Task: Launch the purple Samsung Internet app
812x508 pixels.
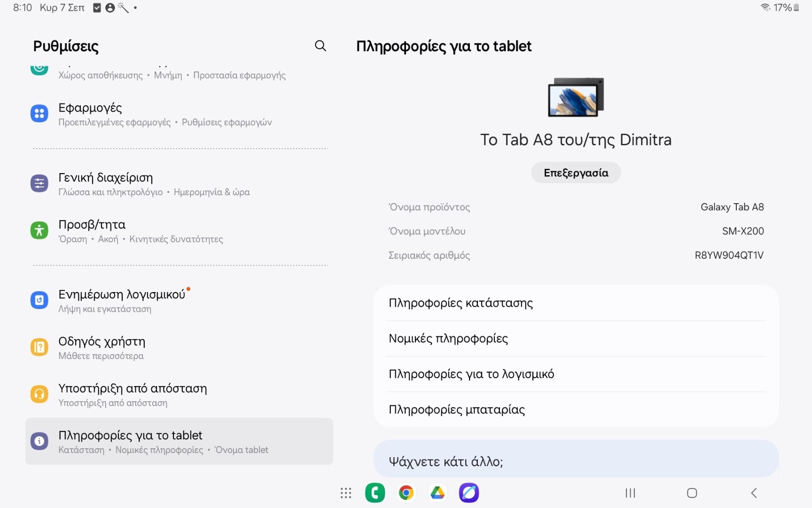Action: 469,493
